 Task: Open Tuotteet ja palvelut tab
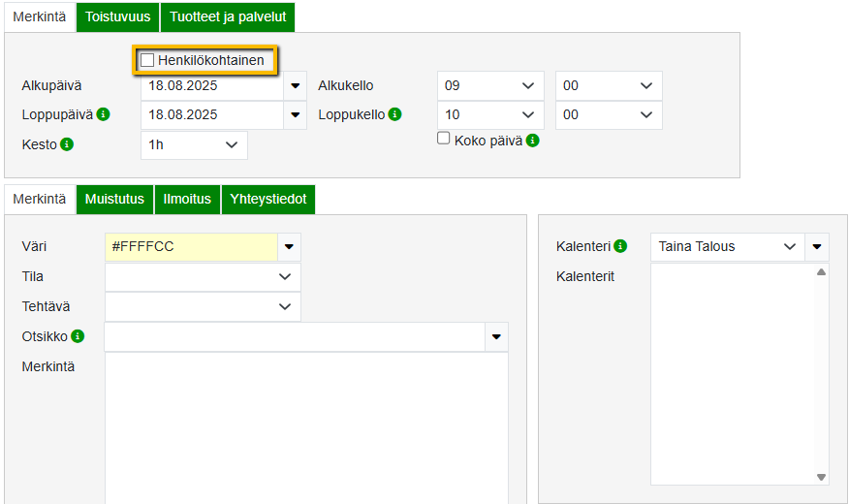(x=228, y=16)
